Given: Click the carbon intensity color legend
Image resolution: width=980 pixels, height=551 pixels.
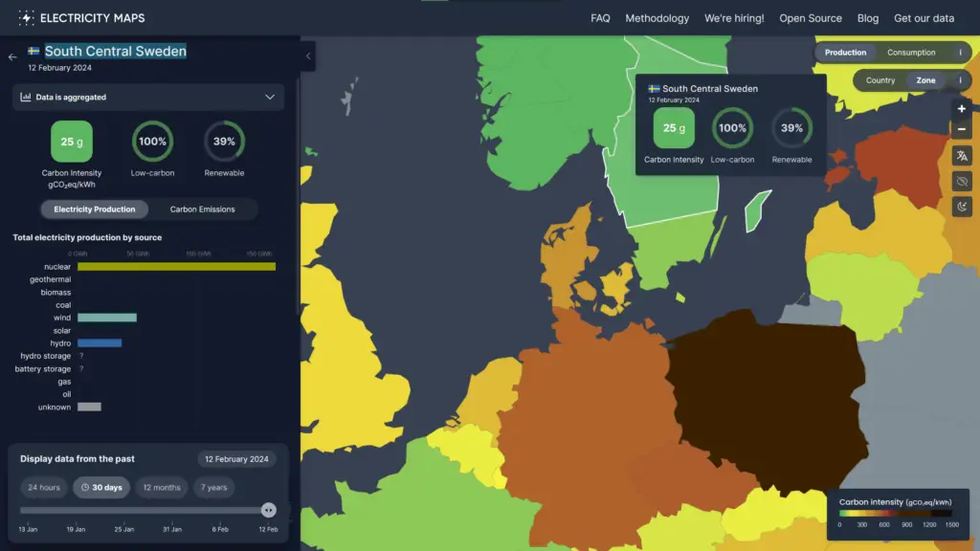Looking at the screenshot, I should coord(895,514).
